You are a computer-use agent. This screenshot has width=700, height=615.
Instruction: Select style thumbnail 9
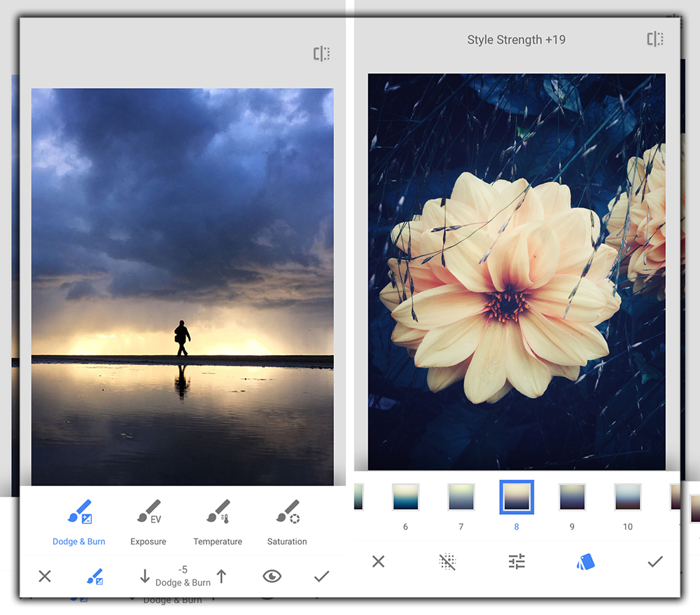(572, 497)
